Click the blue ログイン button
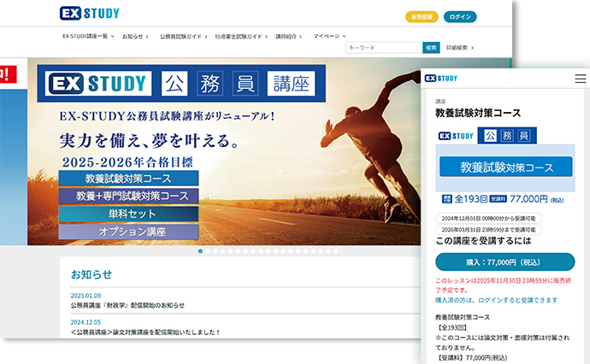Screen dimensions: 590x364 [460, 17]
